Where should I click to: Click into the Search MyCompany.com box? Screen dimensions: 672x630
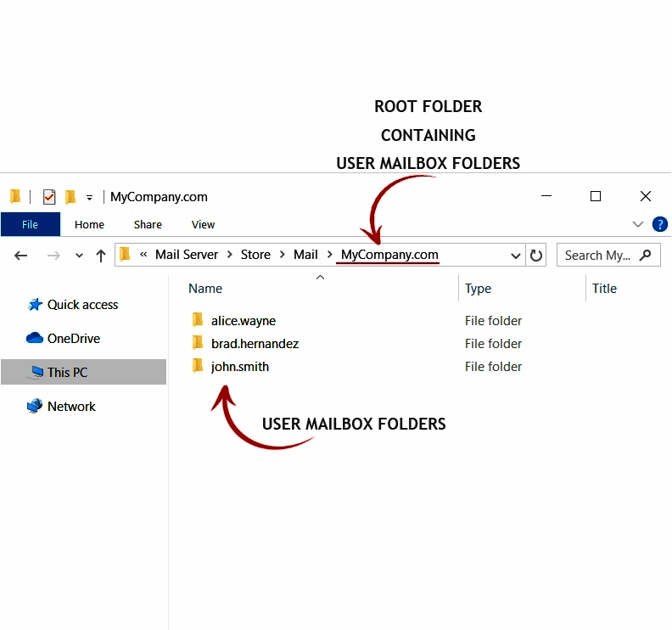pos(598,256)
